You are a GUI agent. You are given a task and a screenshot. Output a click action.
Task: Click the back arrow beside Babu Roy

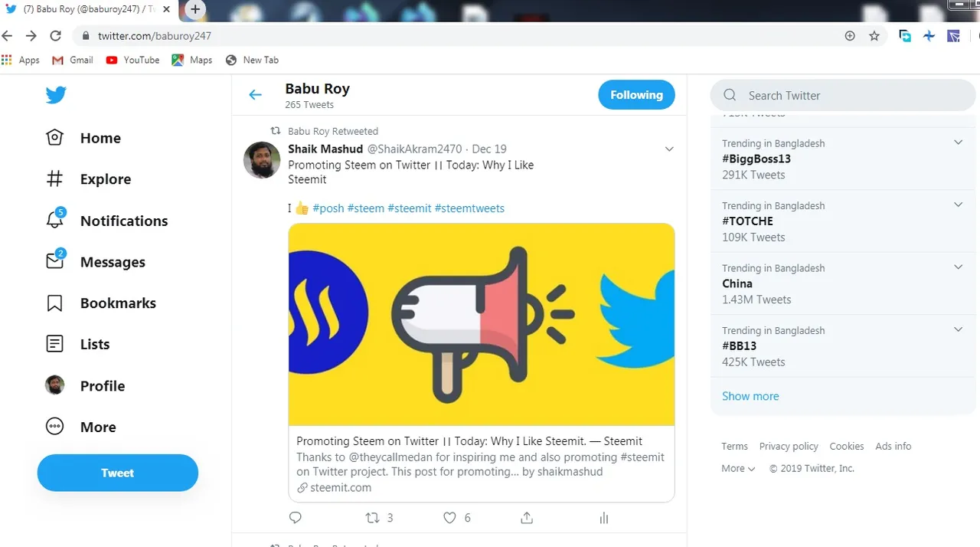tap(255, 95)
